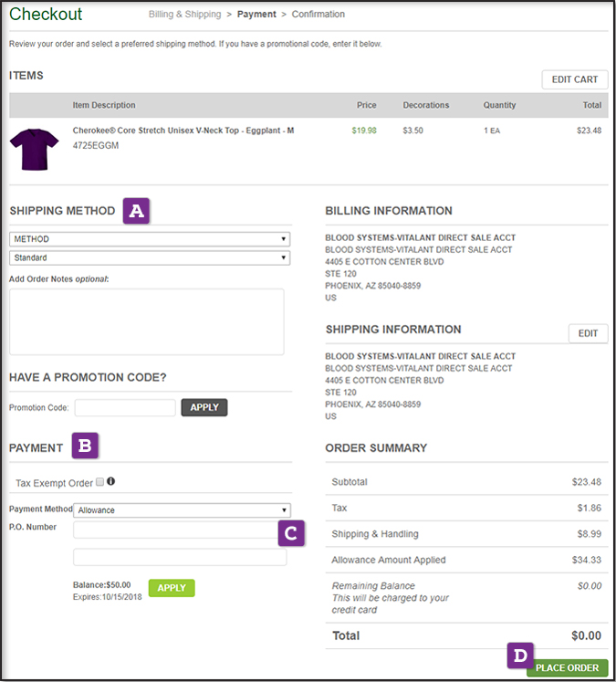This screenshot has height=682, width=616.
Task: Go to Billing & Shipping breadcrumb step
Action: (x=187, y=15)
